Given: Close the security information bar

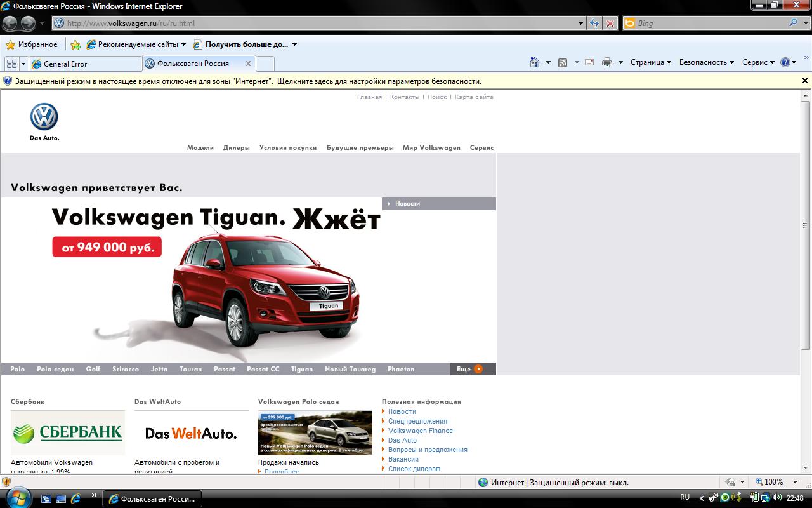Looking at the screenshot, I should [804, 81].
